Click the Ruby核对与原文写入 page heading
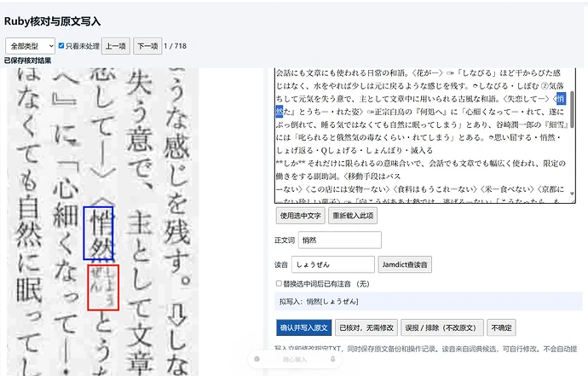Viewport: 588px width, 376px height. [x=52, y=21]
